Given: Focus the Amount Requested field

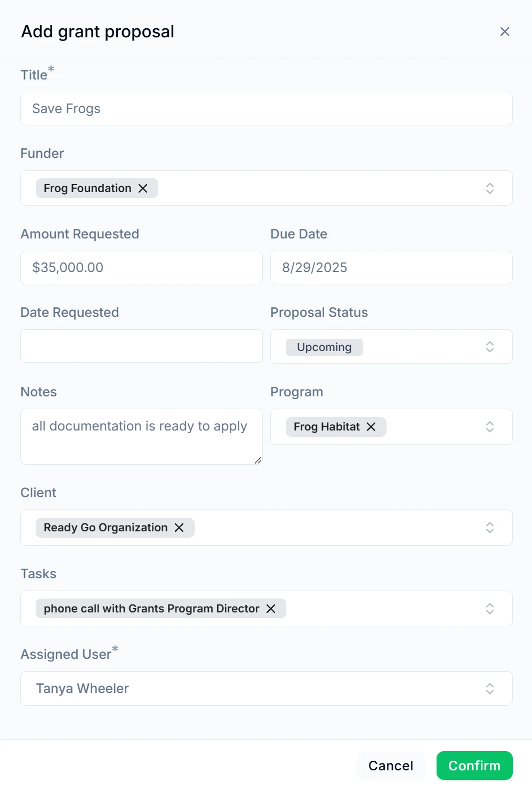Looking at the screenshot, I should [x=141, y=268].
